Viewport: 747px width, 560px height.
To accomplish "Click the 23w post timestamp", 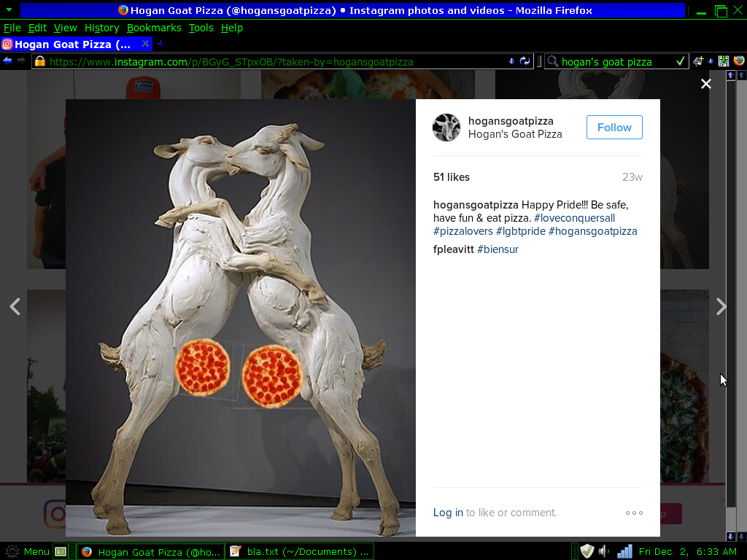I will pos(632,177).
